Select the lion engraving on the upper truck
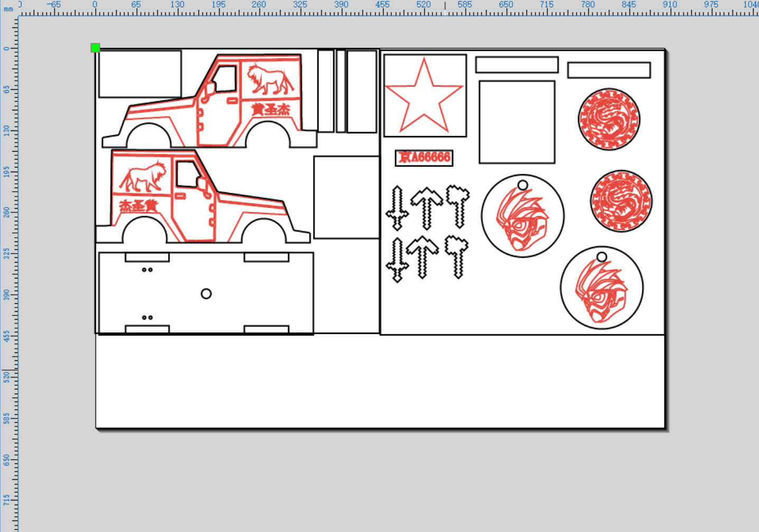Image resolution: width=759 pixels, height=532 pixels. (x=270, y=80)
